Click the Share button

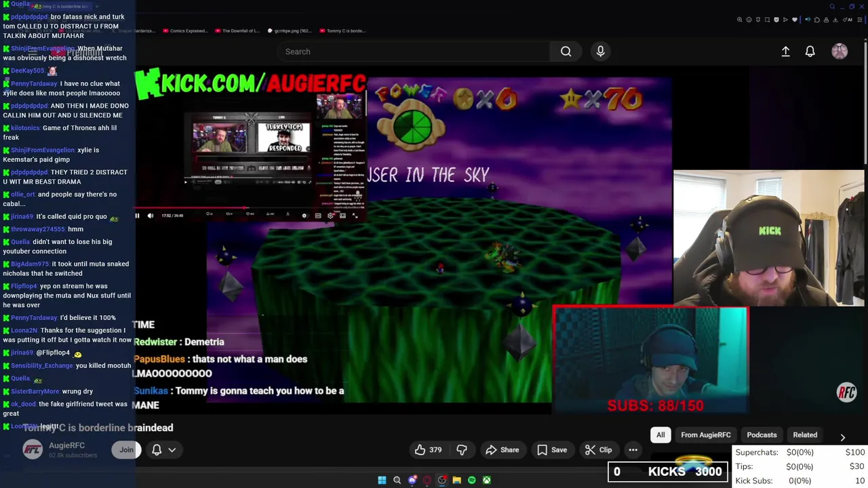coord(502,449)
